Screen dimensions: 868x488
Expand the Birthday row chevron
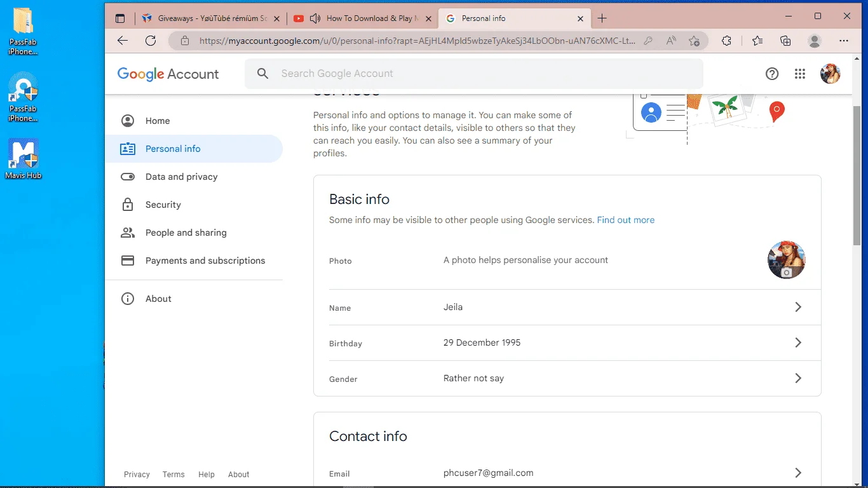[x=798, y=342]
